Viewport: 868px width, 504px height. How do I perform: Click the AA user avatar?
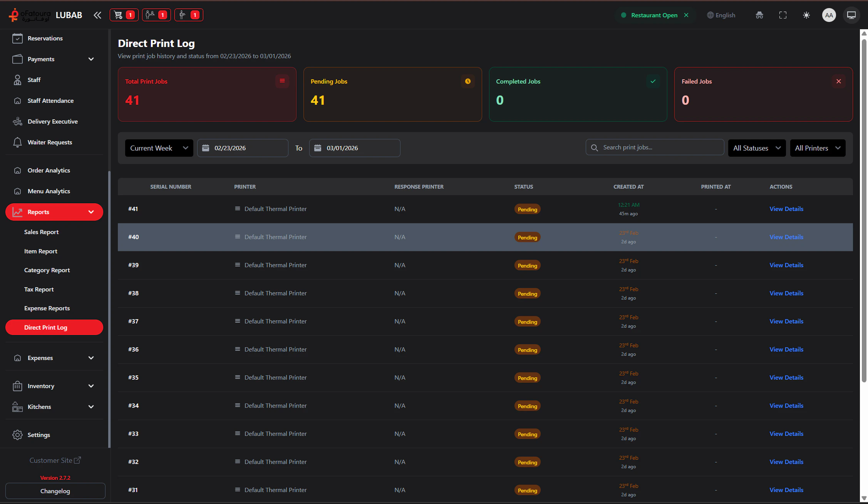click(x=829, y=15)
